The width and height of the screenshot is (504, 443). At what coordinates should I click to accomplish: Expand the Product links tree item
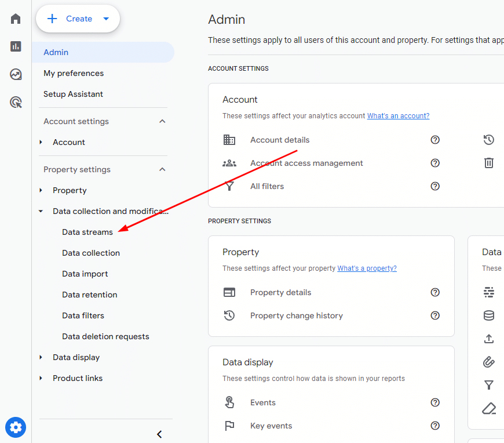click(41, 378)
